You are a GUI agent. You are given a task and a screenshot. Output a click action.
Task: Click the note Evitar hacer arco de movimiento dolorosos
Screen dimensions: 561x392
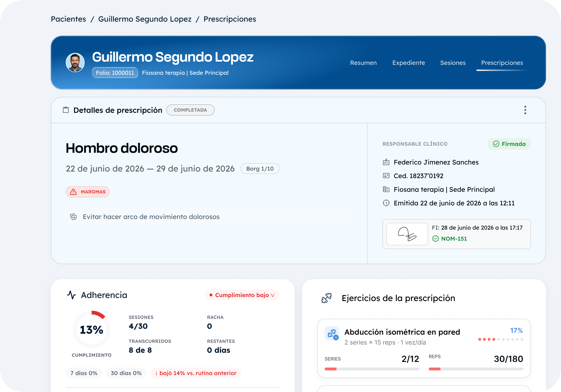pos(151,217)
